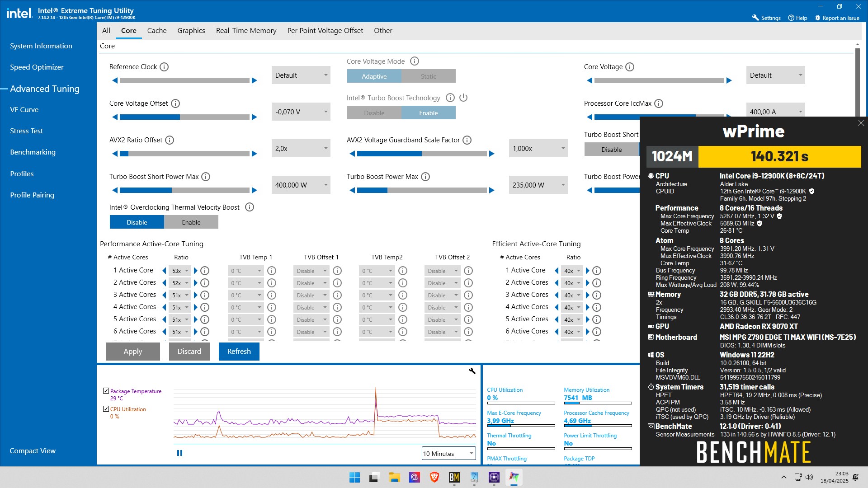Toggle the CPU Utilization checkbox
This screenshot has width=868, height=488.
pyautogui.click(x=106, y=409)
